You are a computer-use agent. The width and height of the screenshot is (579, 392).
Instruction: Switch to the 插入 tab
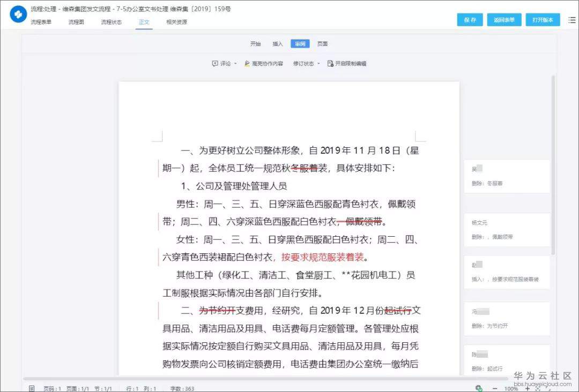tap(278, 43)
